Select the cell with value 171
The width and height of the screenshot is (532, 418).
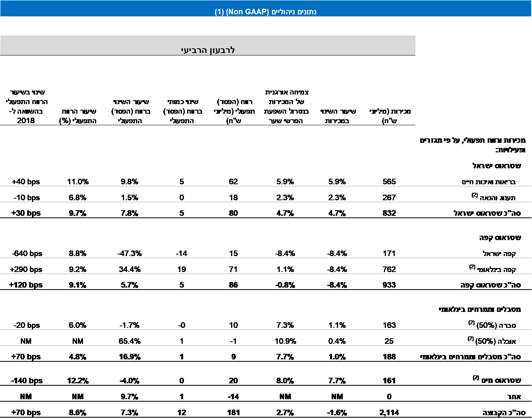click(389, 253)
